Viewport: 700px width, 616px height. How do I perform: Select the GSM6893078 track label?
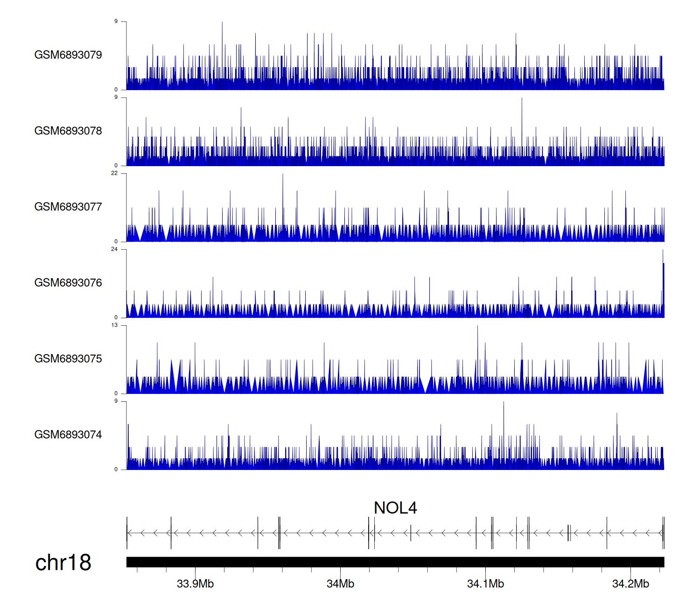tap(68, 131)
